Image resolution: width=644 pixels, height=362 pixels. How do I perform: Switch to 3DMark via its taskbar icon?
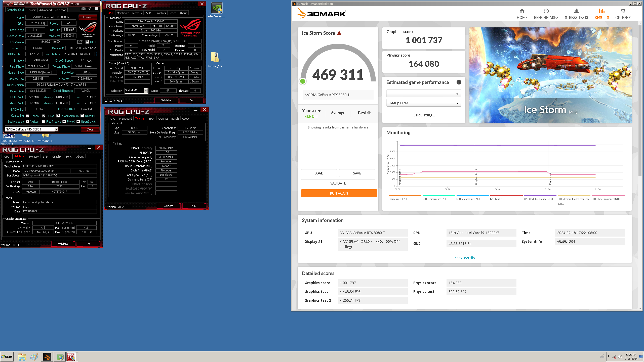tap(47, 357)
